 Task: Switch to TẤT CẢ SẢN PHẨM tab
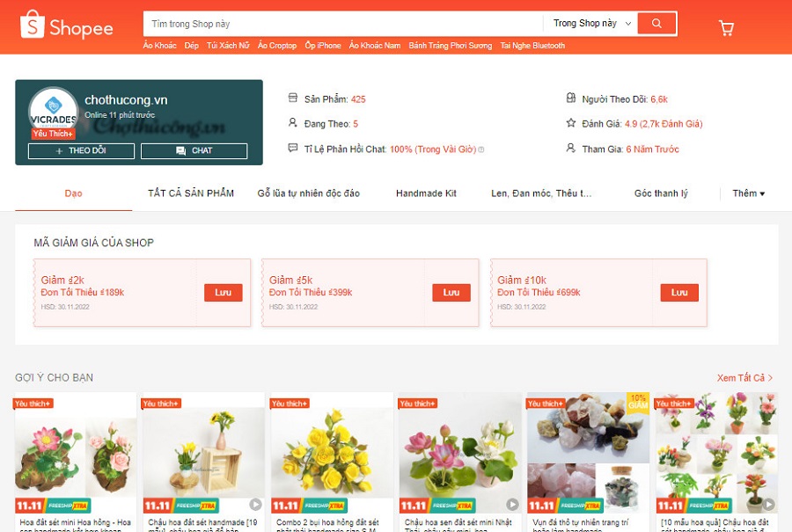(191, 193)
